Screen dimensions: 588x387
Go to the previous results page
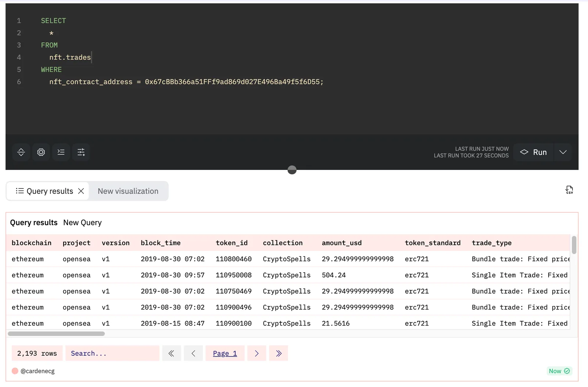[x=193, y=353]
